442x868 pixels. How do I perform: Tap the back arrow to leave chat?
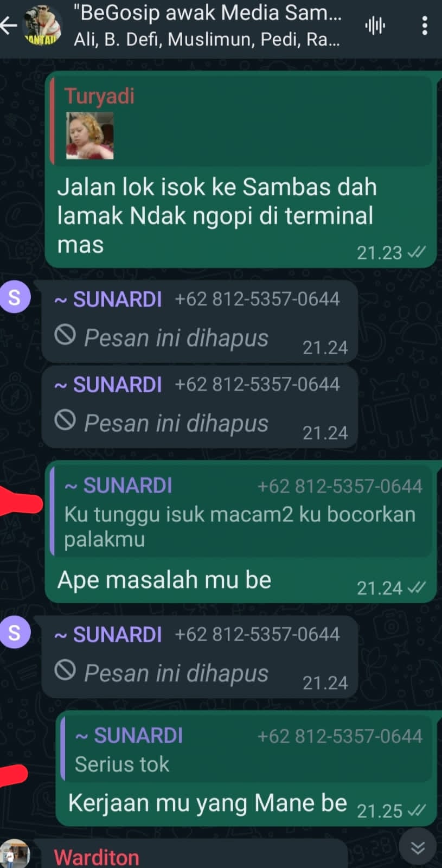click(9, 25)
